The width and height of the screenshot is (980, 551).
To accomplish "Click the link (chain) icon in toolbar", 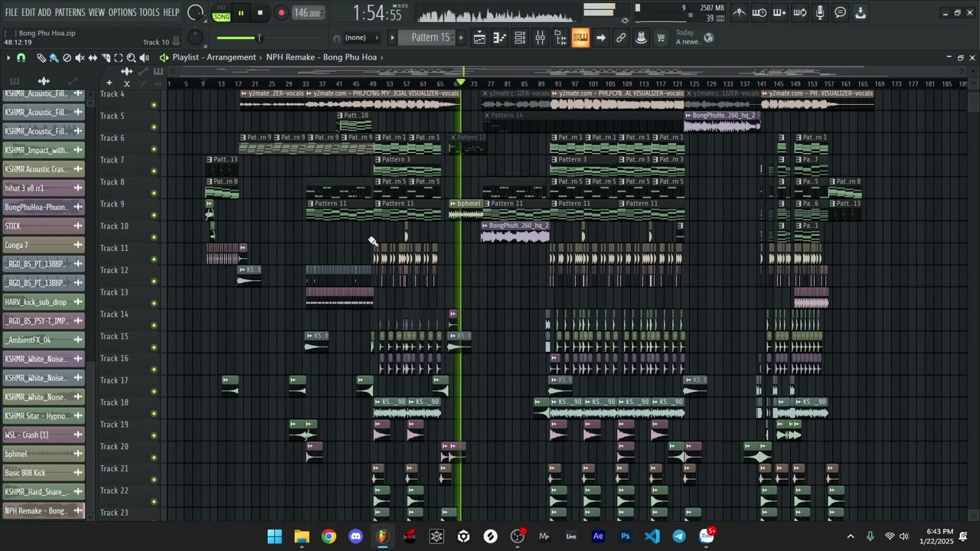I will 621,37.
